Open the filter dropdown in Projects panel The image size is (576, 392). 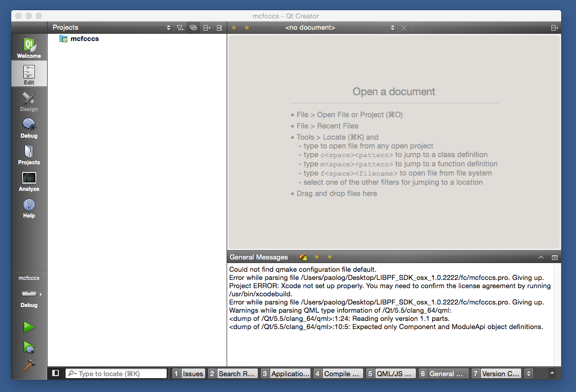[x=180, y=27]
